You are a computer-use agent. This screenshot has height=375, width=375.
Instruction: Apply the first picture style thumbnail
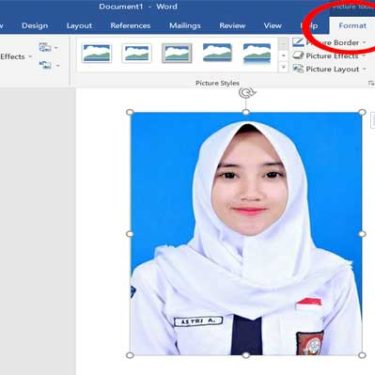pos(96,53)
